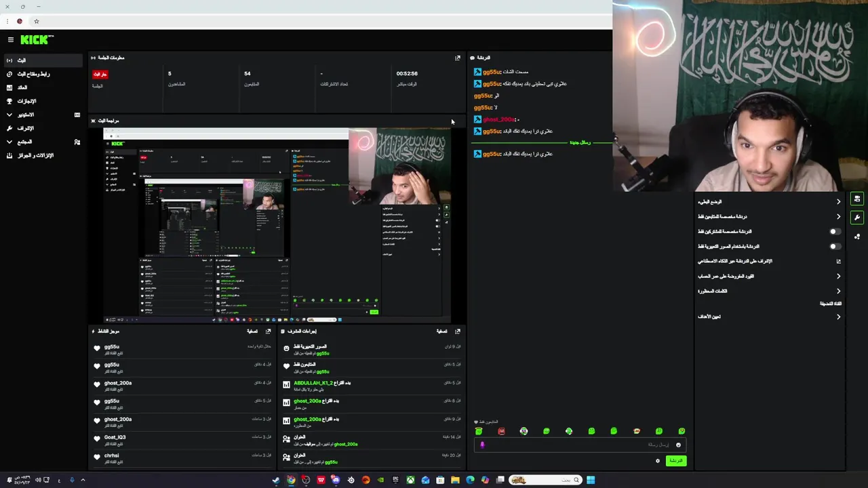Insert the red emote from the quick emote row
Viewport: 868px width, 488px height.
coord(501,431)
